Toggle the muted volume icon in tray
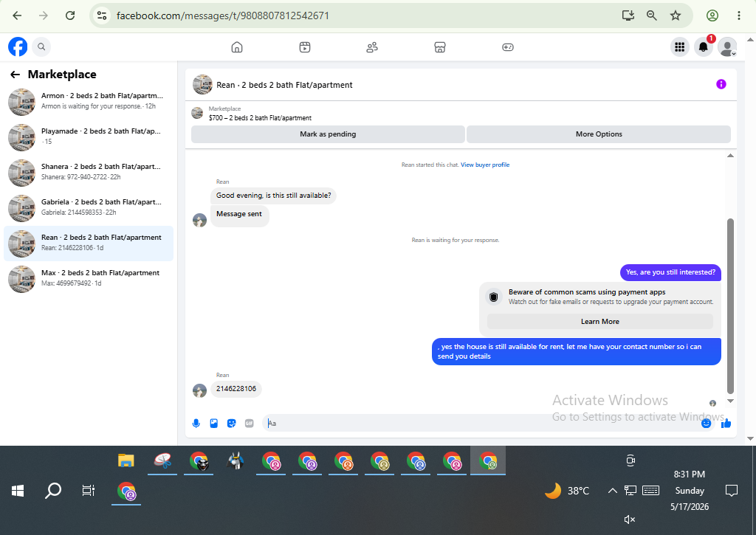This screenshot has width=756, height=535. click(629, 519)
